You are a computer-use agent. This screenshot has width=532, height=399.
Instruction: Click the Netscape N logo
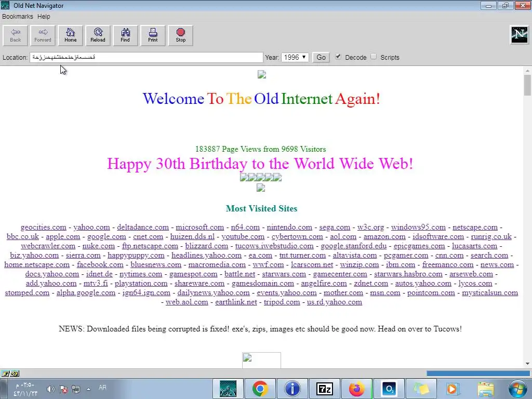coord(520,35)
